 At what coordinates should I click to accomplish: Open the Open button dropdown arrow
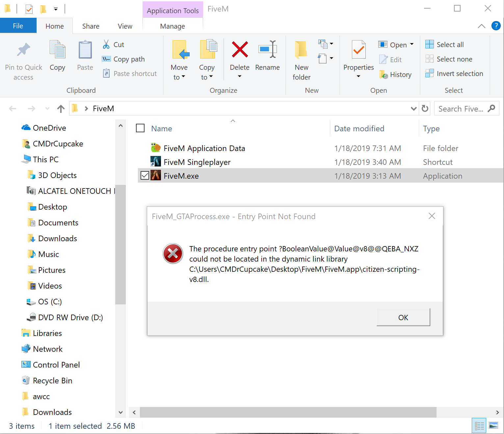point(411,44)
